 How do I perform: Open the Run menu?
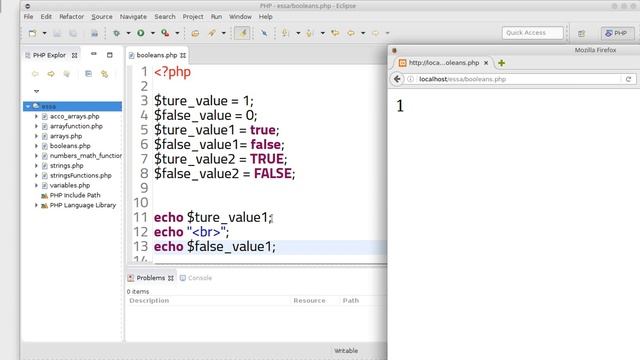coord(216,17)
